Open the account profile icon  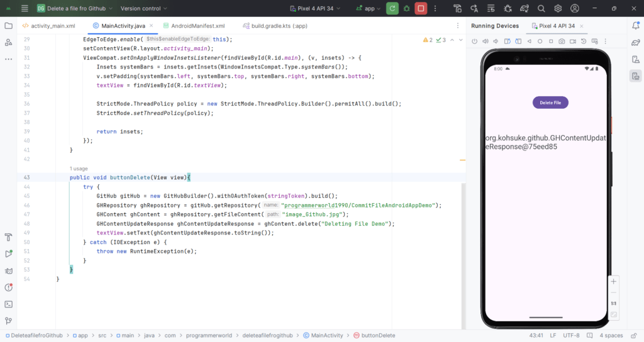tap(575, 8)
